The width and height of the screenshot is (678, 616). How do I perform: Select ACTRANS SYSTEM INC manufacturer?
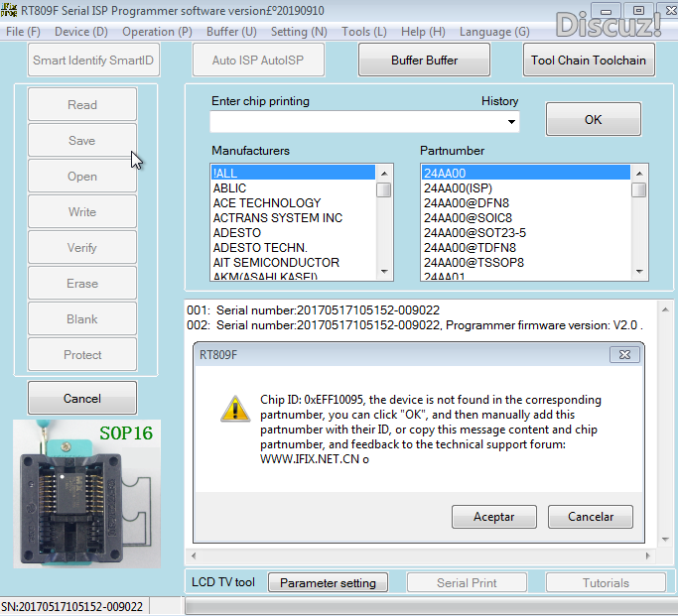(x=294, y=217)
